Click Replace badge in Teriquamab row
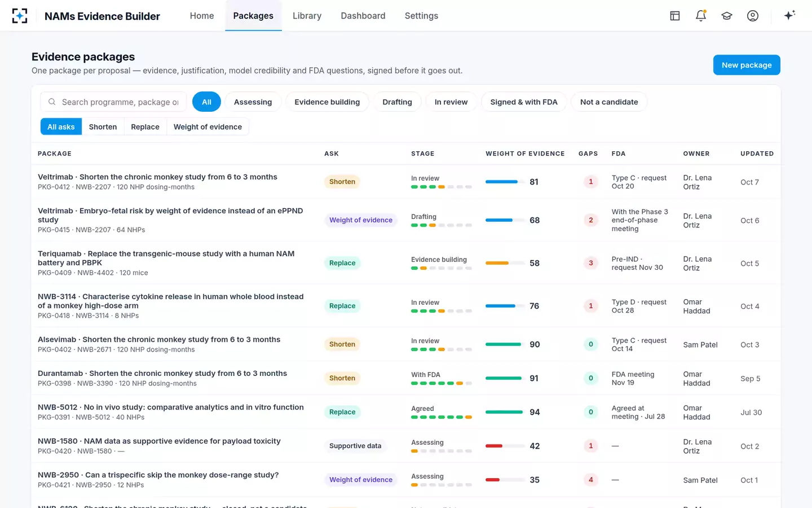This screenshot has width=812, height=508. [x=342, y=263]
